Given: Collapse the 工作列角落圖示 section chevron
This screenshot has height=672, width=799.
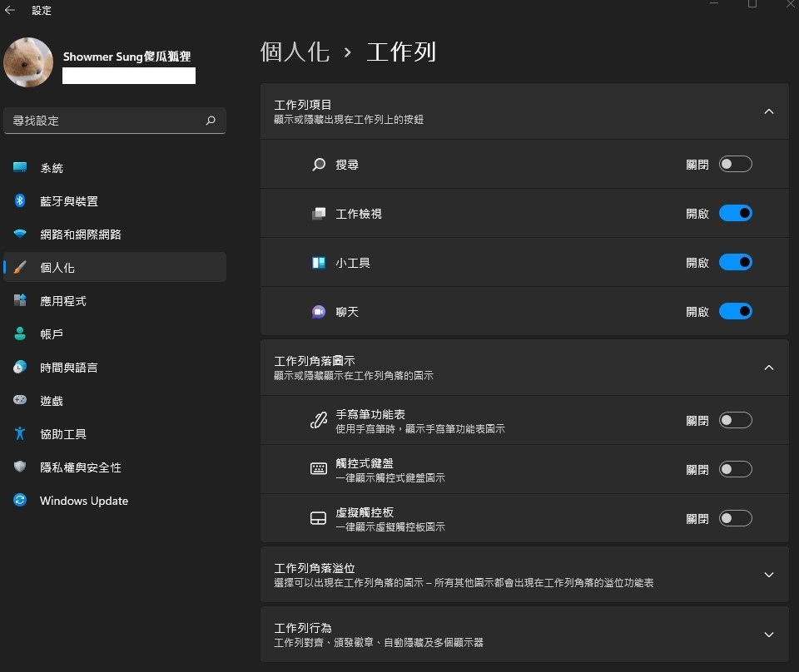Looking at the screenshot, I should pos(769,368).
